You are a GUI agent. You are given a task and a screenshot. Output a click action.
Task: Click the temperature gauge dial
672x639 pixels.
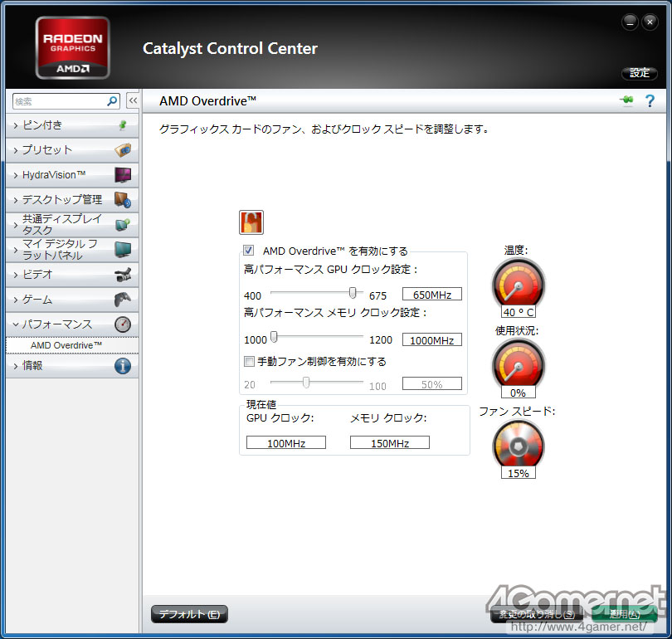click(519, 284)
